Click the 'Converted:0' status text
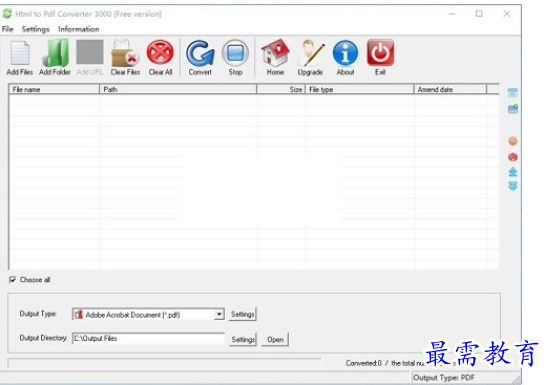Screen dimensions: 547x385 click(x=364, y=363)
